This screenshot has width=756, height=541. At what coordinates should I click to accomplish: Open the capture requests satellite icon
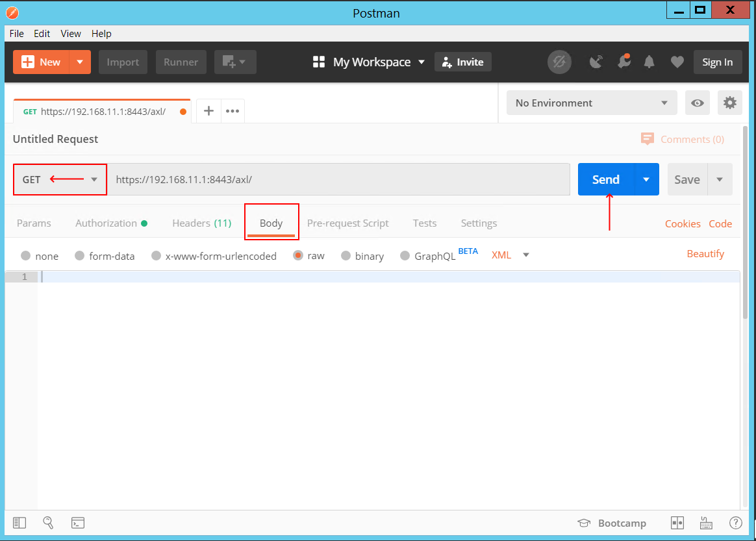[x=596, y=62]
